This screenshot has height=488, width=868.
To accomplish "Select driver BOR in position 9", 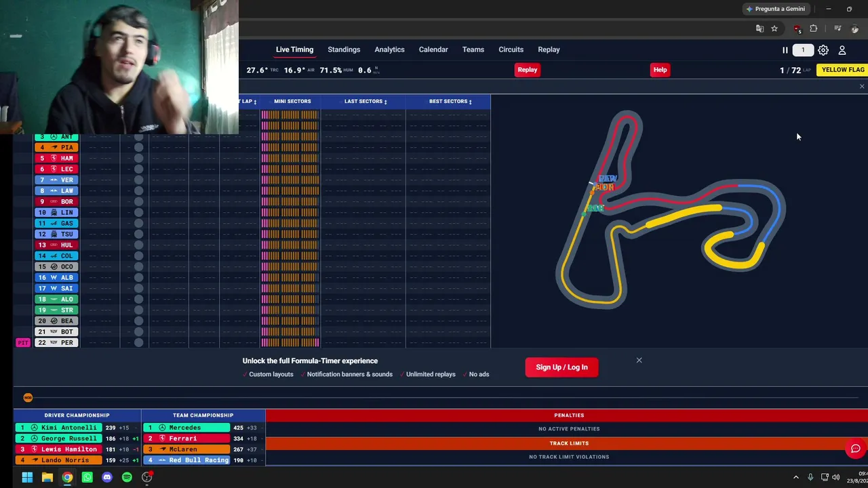I will [56, 202].
